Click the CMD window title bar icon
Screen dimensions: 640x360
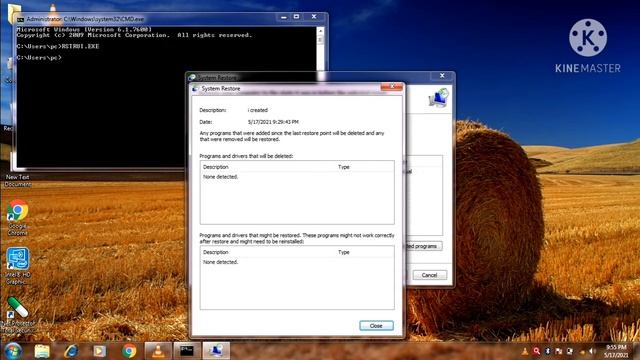click(x=20, y=19)
